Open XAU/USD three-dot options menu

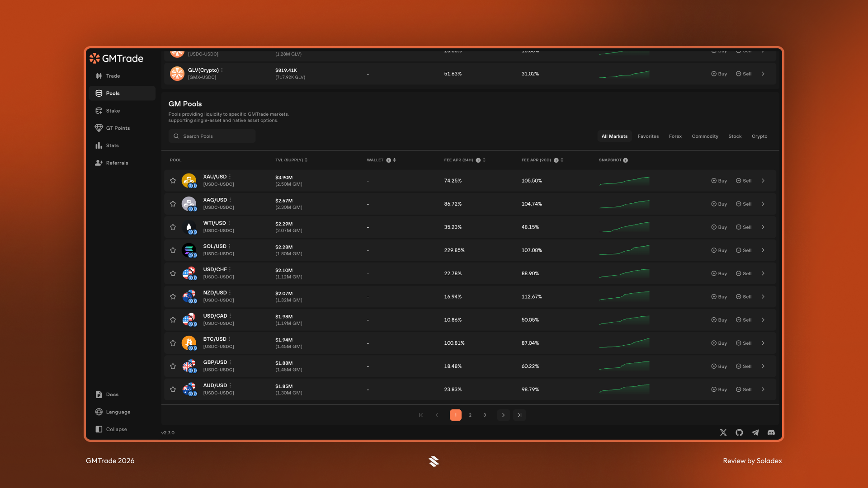(230, 177)
